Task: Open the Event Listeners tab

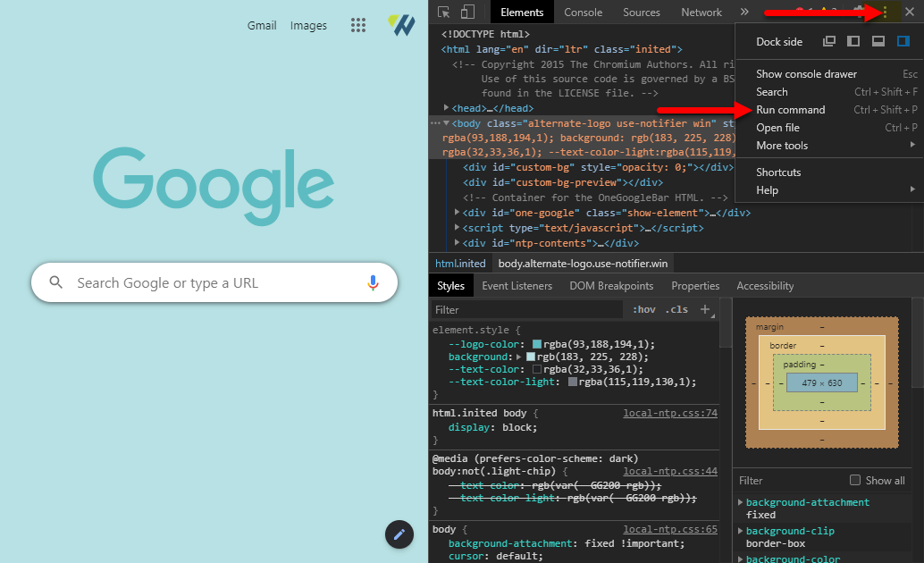Action: [517, 286]
